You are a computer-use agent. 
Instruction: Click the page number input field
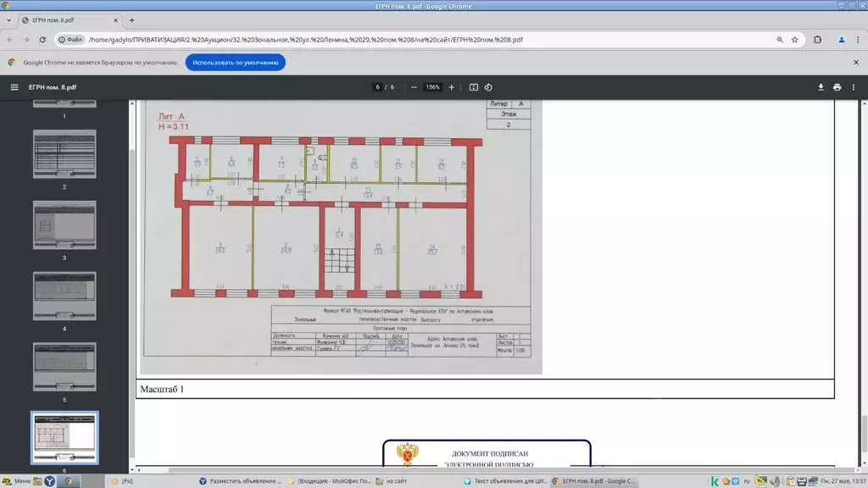click(378, 87)
